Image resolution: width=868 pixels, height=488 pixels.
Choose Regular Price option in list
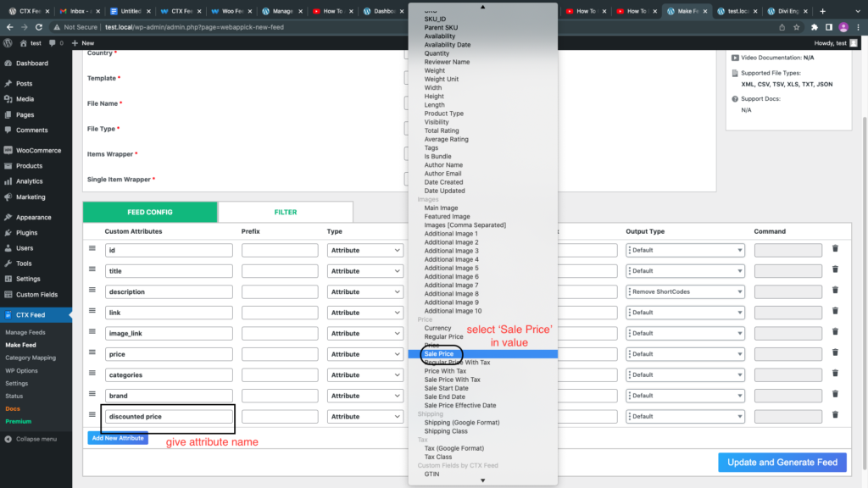pos(443,336)
